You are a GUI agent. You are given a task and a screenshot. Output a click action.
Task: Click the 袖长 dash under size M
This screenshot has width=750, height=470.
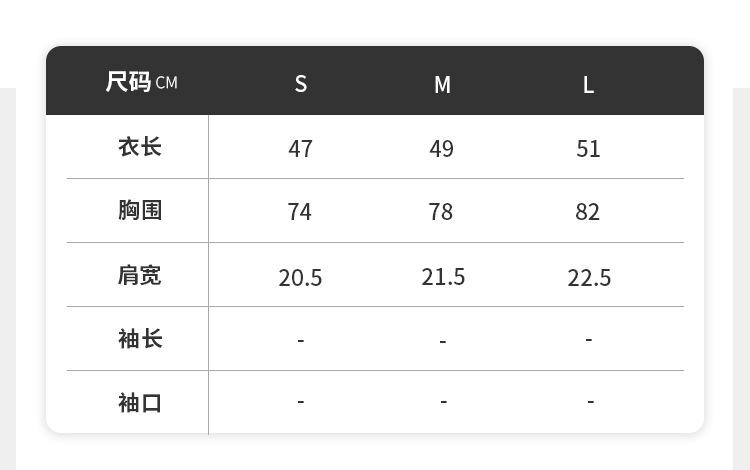443,341
